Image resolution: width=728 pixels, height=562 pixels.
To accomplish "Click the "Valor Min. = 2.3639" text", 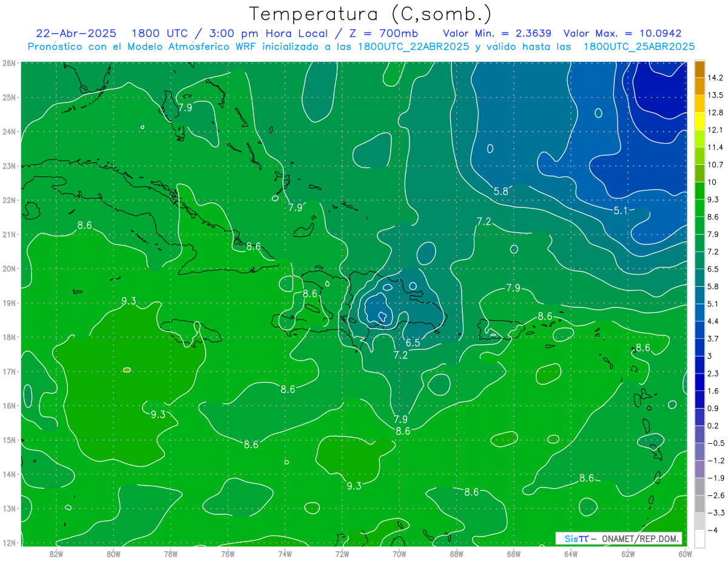I will point(497,33).
